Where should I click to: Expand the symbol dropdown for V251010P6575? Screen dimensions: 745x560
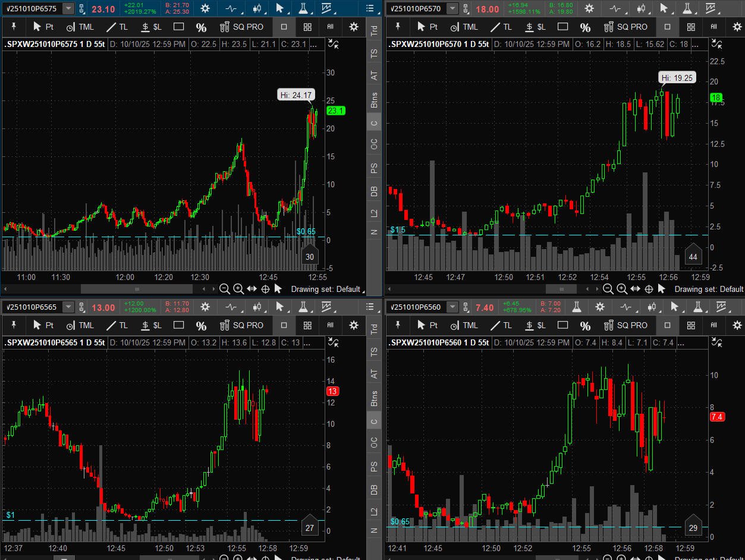tap(69, 8)
